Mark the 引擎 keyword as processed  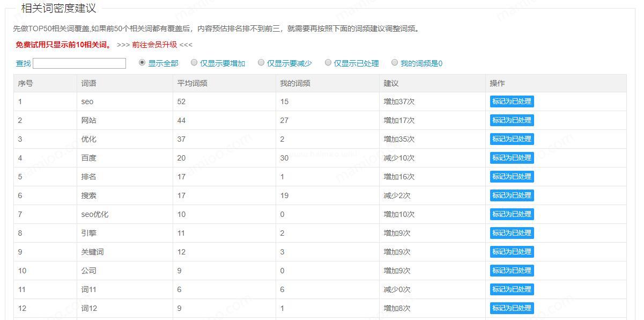click(512, 233)
